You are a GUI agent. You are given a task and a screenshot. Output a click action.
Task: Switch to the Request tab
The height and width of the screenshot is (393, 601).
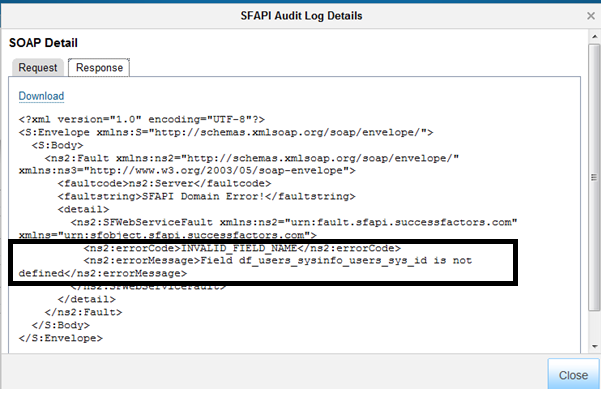click(x=38, y=67)
